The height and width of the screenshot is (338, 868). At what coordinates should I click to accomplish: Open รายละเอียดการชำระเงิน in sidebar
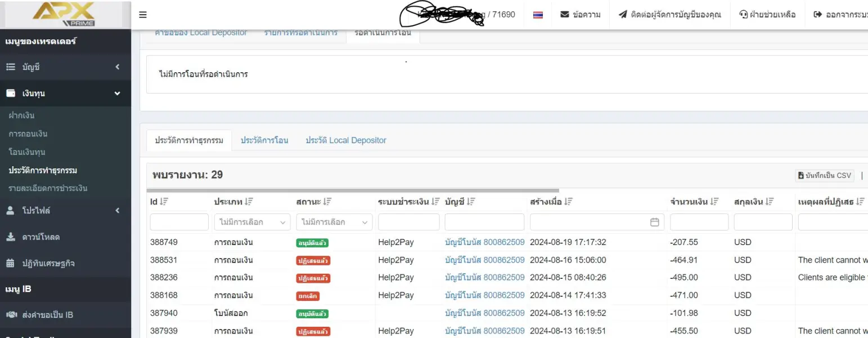[x=48, y=188]
